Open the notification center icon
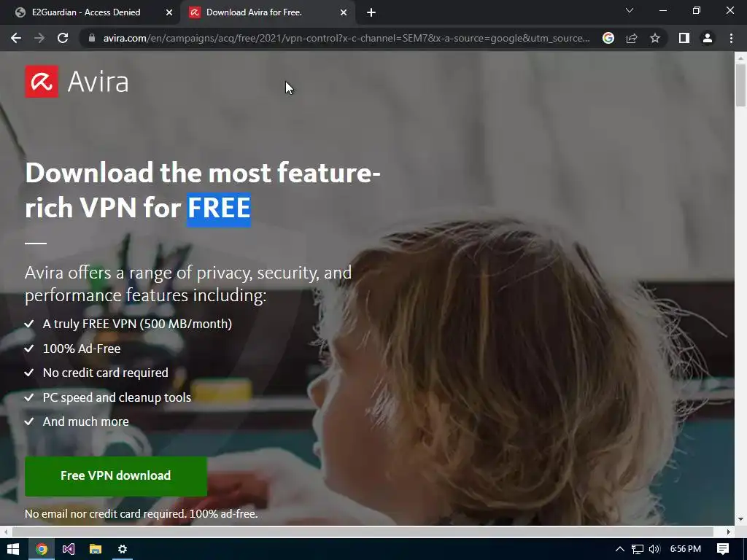This screenshot has width=747, height=560. click(723, 549)
